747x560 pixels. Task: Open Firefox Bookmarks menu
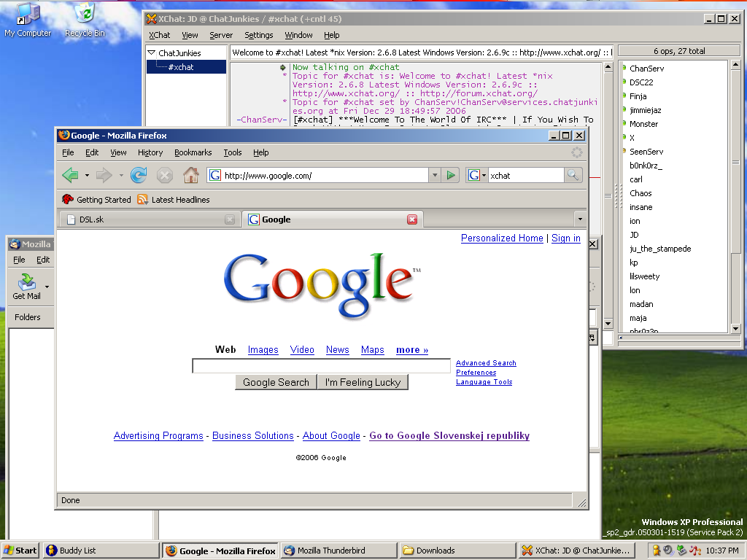193,152
